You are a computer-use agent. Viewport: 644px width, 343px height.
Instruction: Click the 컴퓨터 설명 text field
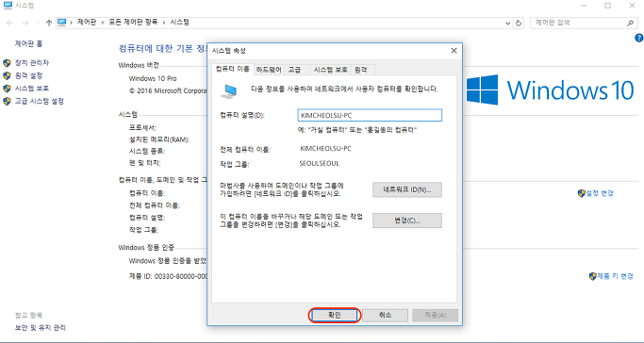coord(370,115)
